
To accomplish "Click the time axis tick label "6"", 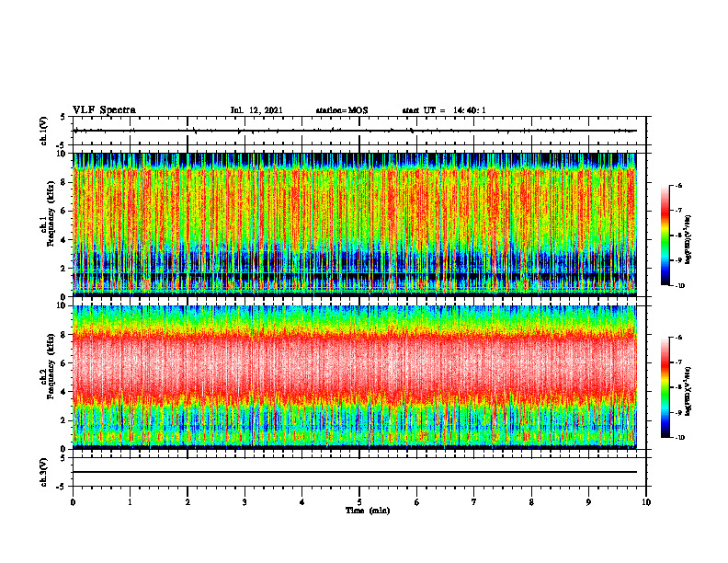I will coord(417,502).
